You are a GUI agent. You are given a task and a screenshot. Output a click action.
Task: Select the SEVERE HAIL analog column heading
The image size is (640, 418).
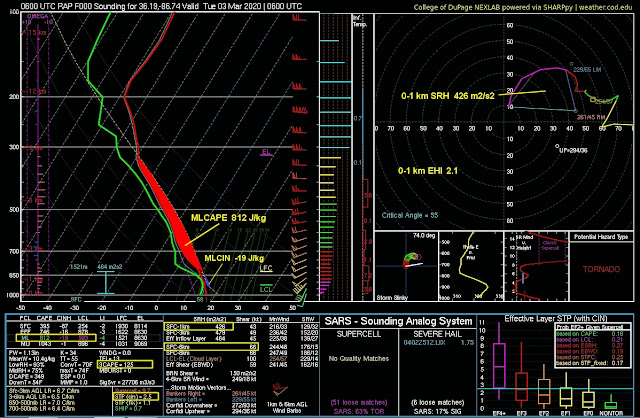click(x=438, y=334)
